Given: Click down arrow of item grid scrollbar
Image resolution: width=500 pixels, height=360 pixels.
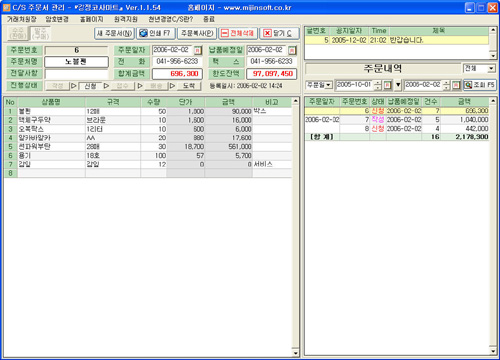Looking at the screenshot, I should coord(295,353).
